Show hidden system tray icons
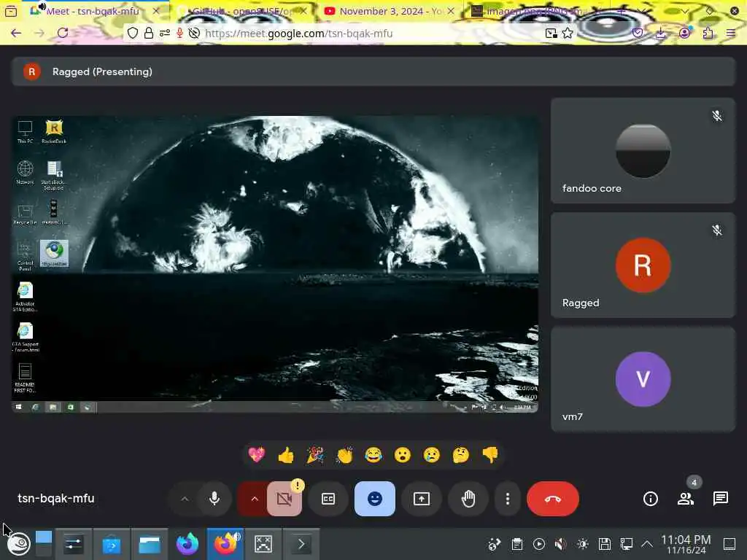This screenshot has height=560, width=747. coord(647,544)
